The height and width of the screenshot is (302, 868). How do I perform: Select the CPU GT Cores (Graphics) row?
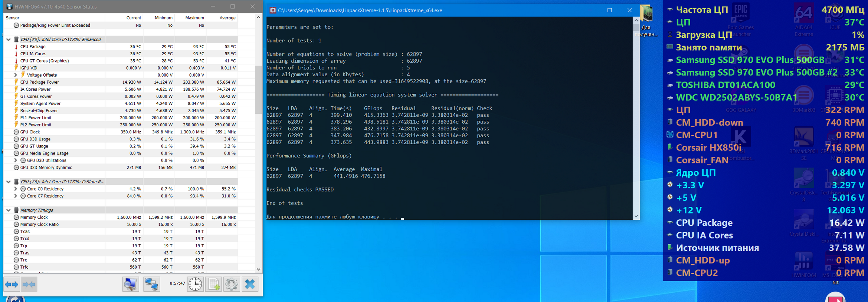pyautogui.click(x=121, y=61)
